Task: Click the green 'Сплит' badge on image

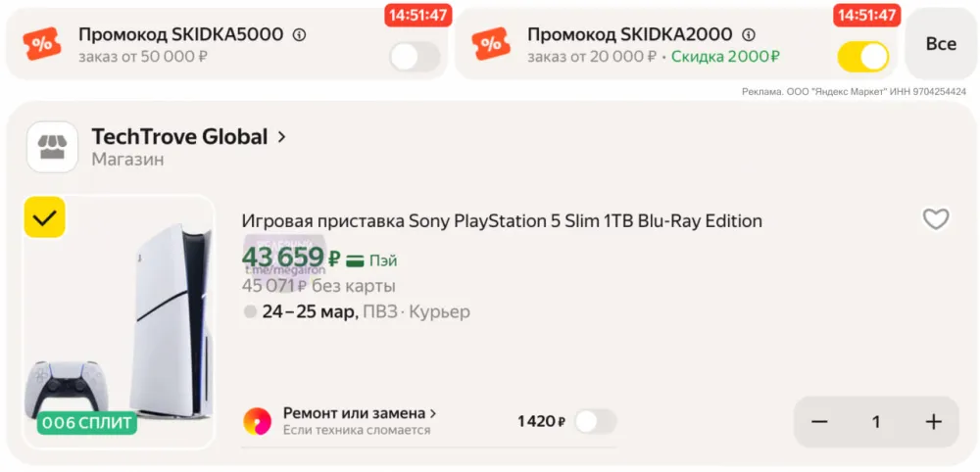Action: 87,424
